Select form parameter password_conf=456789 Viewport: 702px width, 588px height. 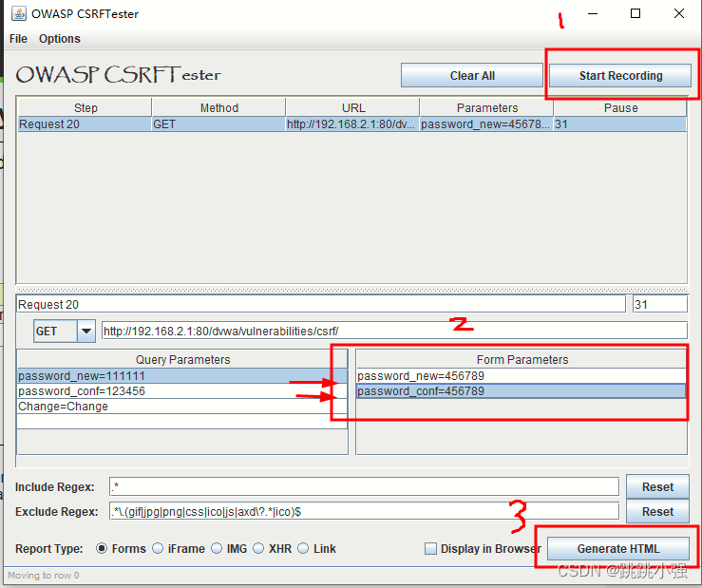[522, 391]
